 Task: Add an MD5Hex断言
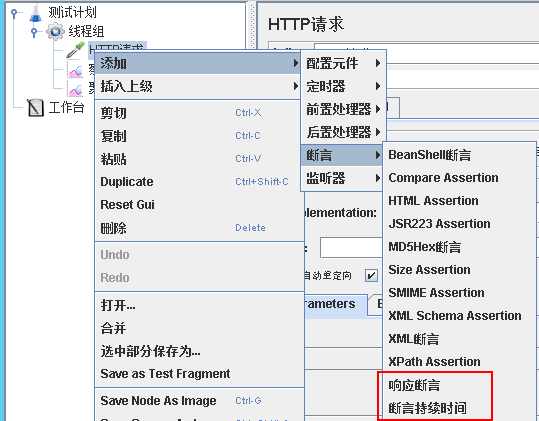(x=459, y=247)
